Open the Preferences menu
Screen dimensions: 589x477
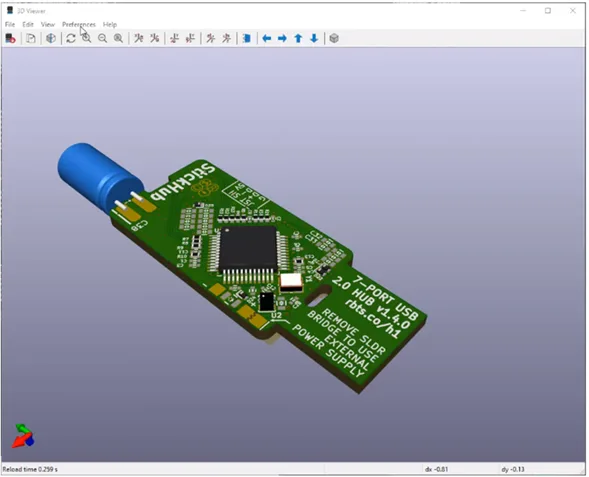(79, 24)
